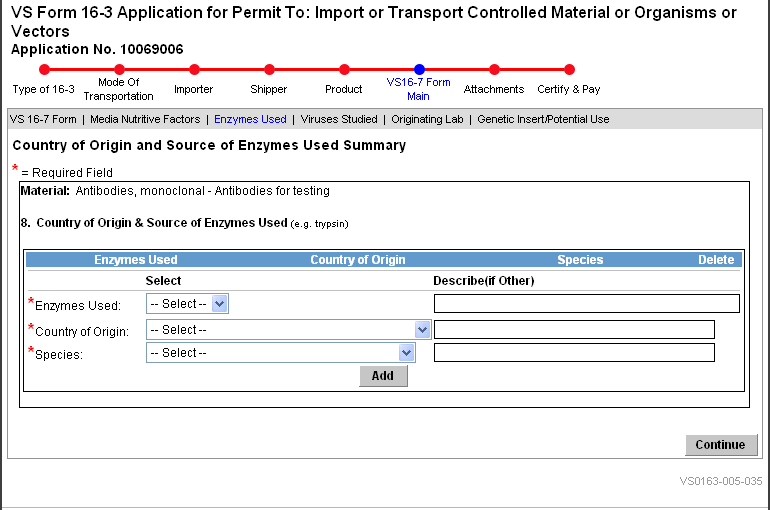
Task: Switch to the VS 16-7 Form tab
Action: point(43,119)
